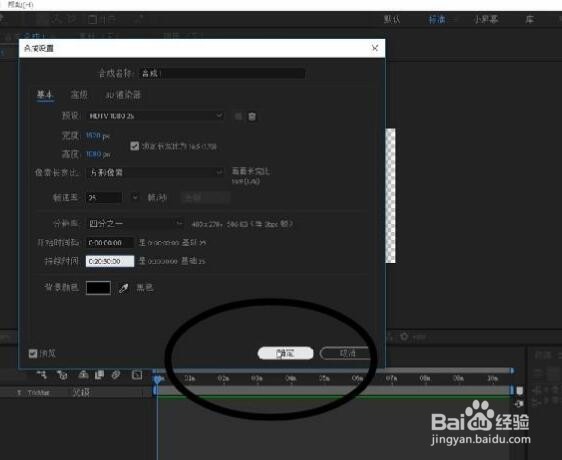
Task: Click the 取消 button
Action: (346, 354)
